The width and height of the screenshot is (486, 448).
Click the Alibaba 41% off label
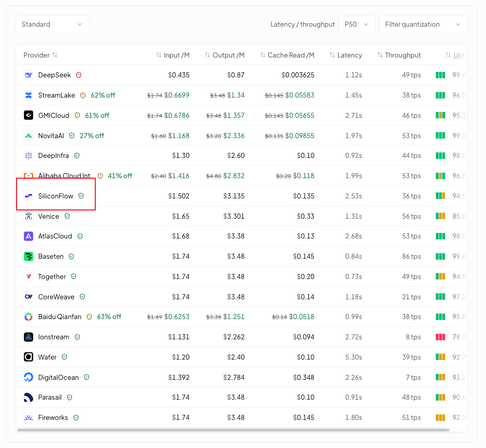120,176
